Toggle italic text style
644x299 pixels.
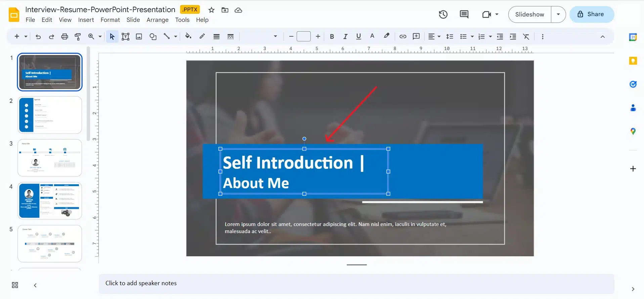(345, 37)
